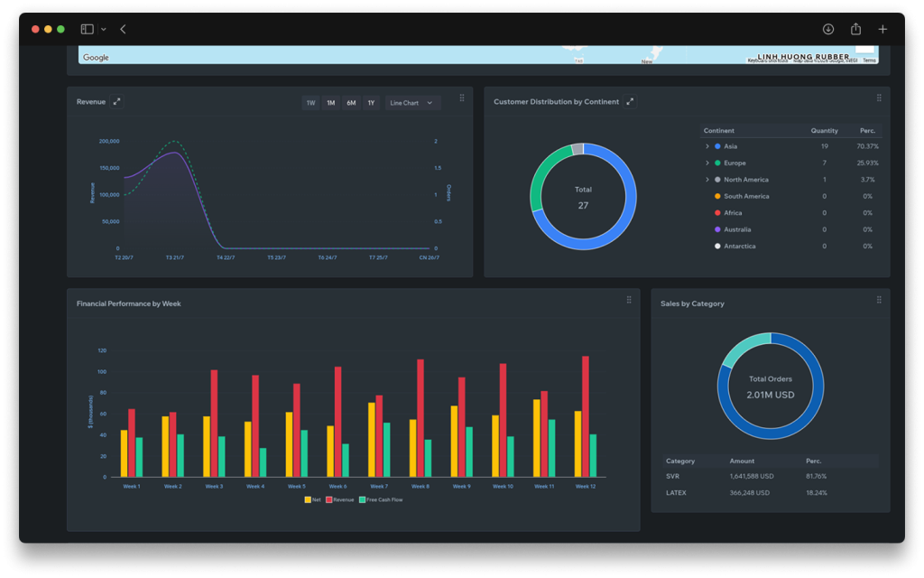Toggle the sidebar panel icon

click(88, 29)
